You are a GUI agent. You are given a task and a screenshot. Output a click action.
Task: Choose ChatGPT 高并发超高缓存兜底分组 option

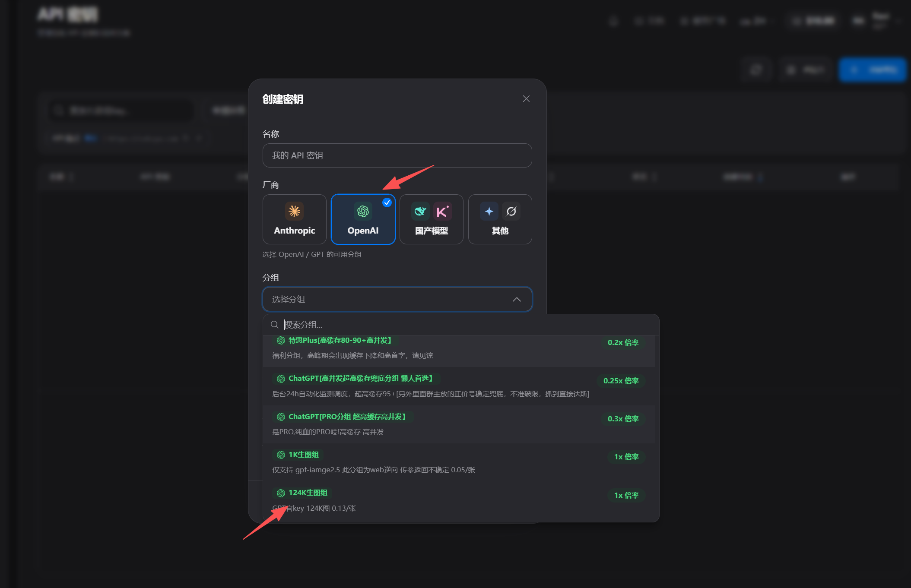click(x=459, y=386)
